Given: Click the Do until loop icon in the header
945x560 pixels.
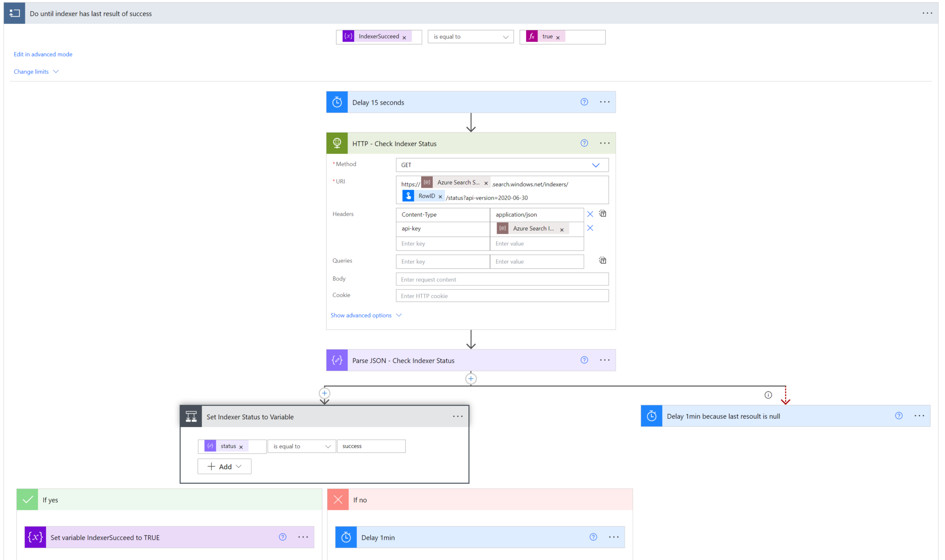Looking at the screenshot, I should [x=14, y=13].
